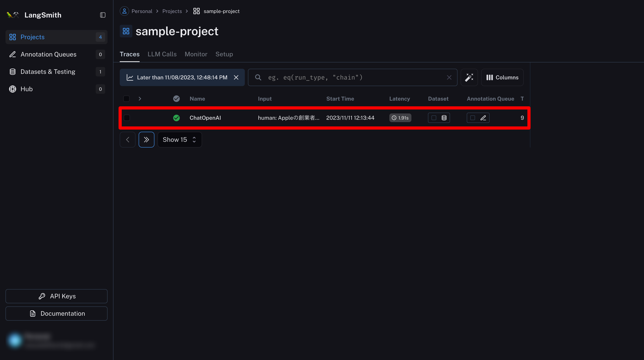The image size is (644, 360).
Task: Open Annotation Queues in the sidebar
Action: 57,54
